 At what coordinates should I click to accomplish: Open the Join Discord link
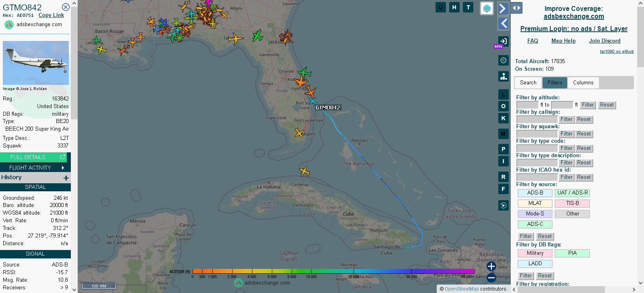click(605, 41)
